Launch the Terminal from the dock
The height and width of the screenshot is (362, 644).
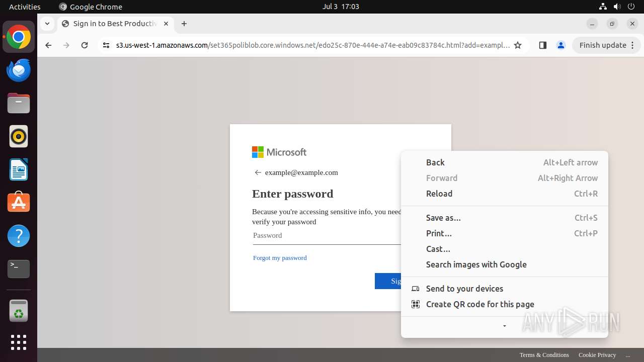point(19,269)
